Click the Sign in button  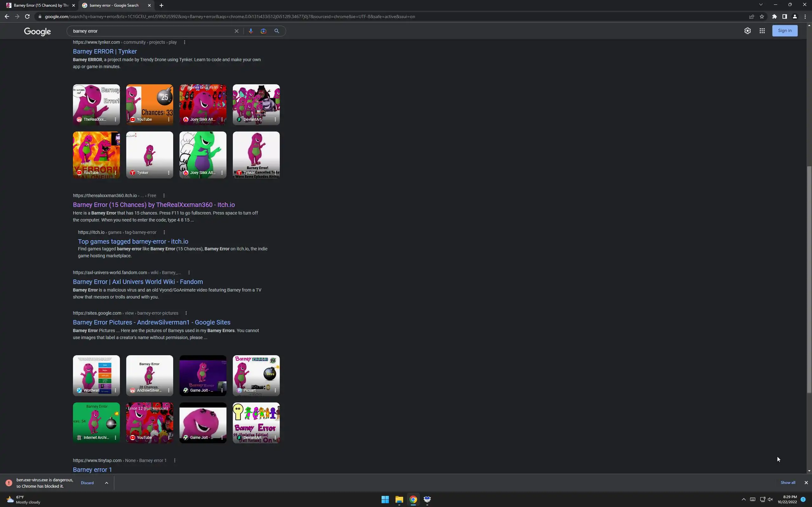(x=784, y=30)
